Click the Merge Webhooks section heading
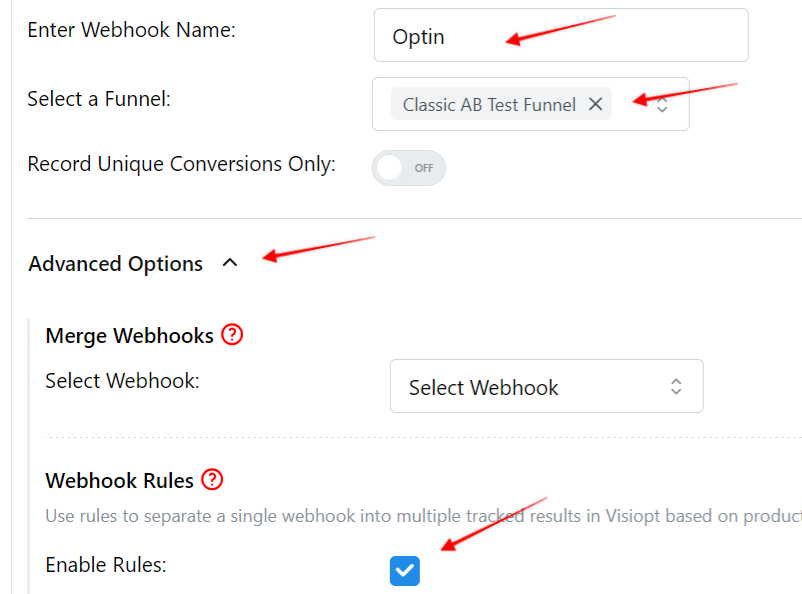Screen dimensions: 802x594 pos(129,336)
